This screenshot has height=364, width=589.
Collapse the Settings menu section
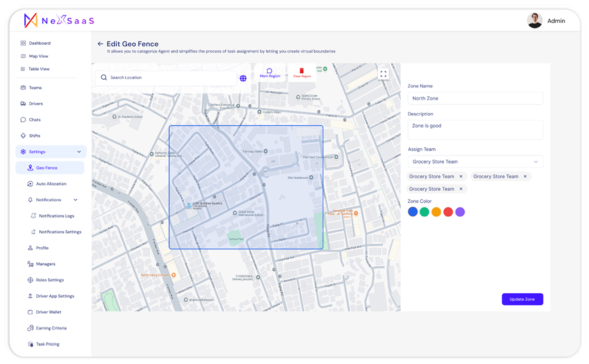(x=79, y=152)
